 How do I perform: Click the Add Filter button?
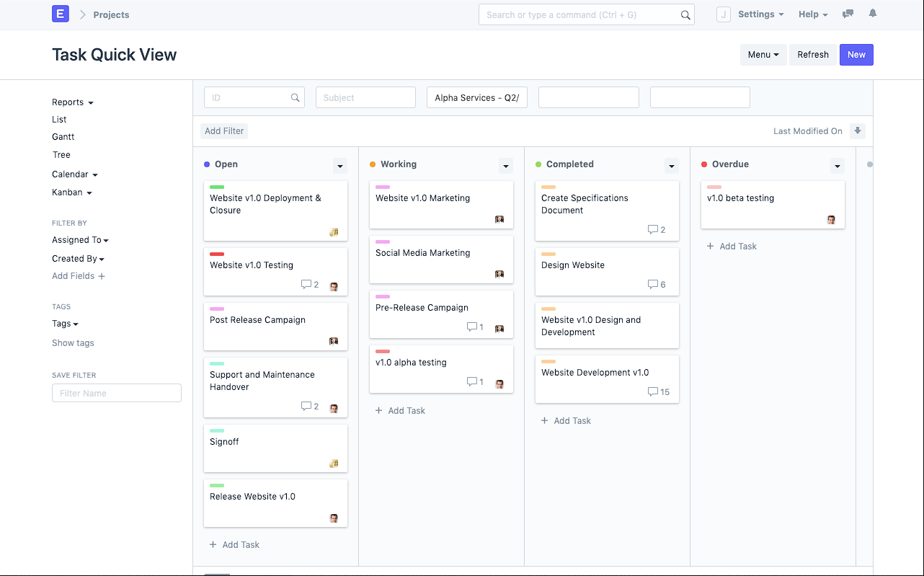tap(224, 131)
